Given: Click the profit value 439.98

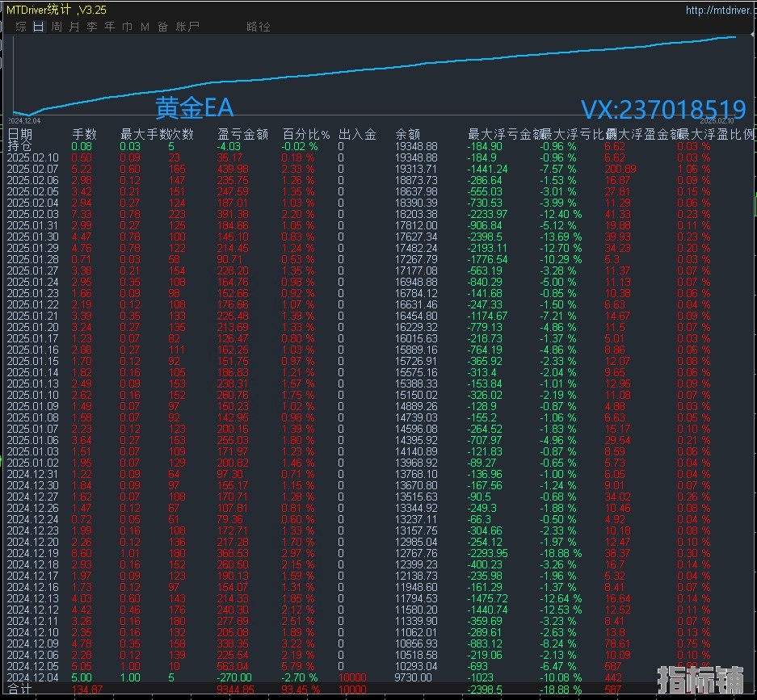Looking at the screenshot, I should pyautogui.click(x=233, y=169).
